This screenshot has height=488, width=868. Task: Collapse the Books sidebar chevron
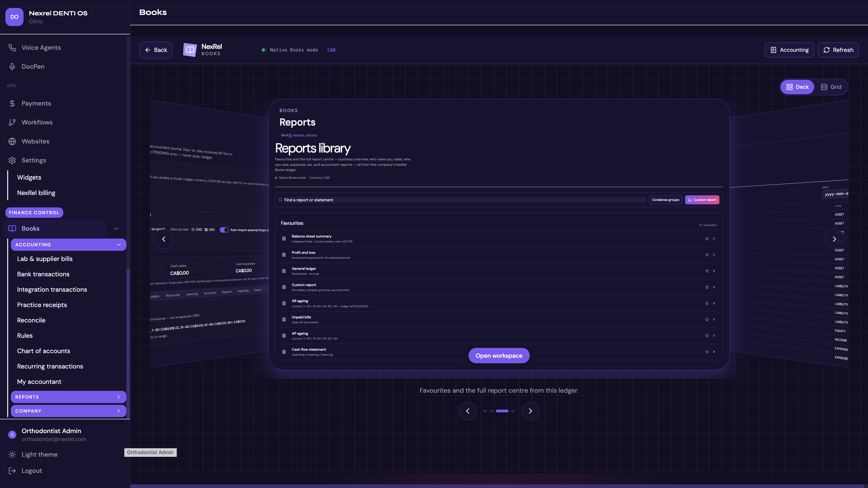(x=116, y=228)
